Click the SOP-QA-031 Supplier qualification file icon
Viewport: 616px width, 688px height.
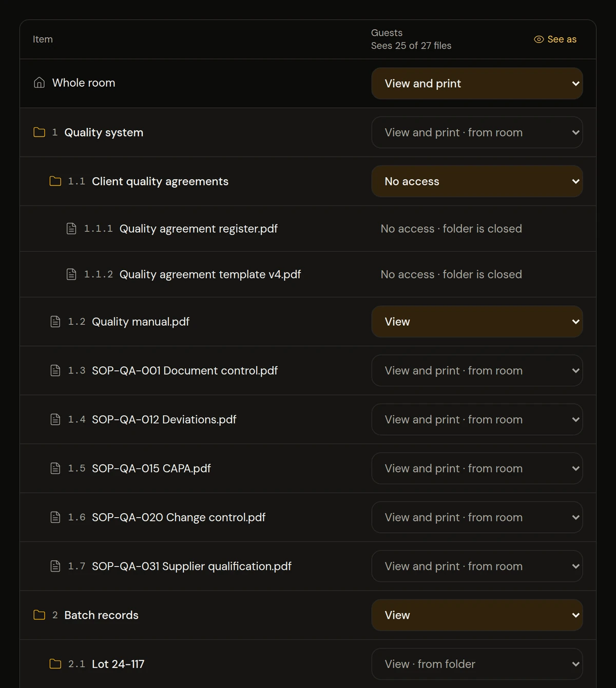55,566
